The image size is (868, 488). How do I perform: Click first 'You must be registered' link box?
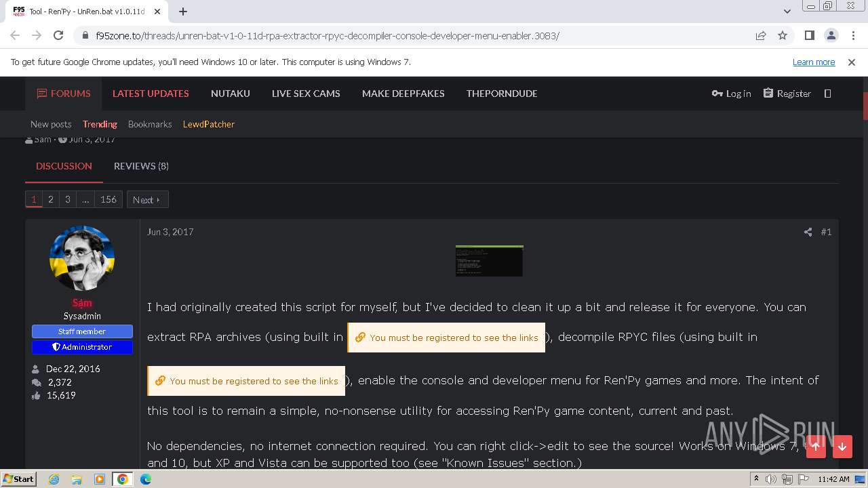click(446, 338)
